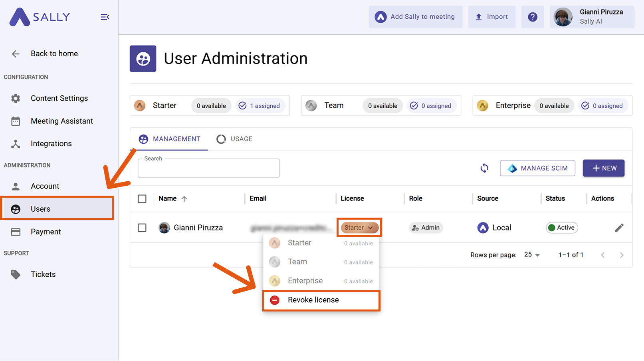Screen dimensions: 644x361
Task: Select Meeting Assistant in the sidebar
Action: [61, 121]
